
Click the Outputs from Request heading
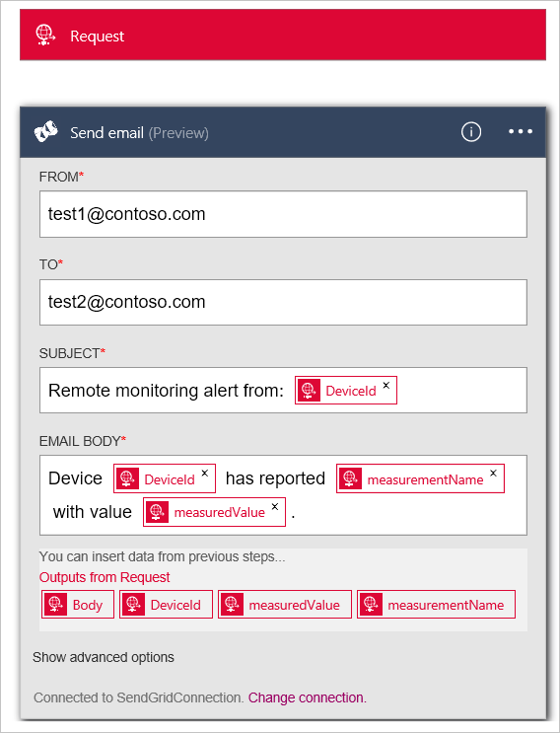pos(105,577)
